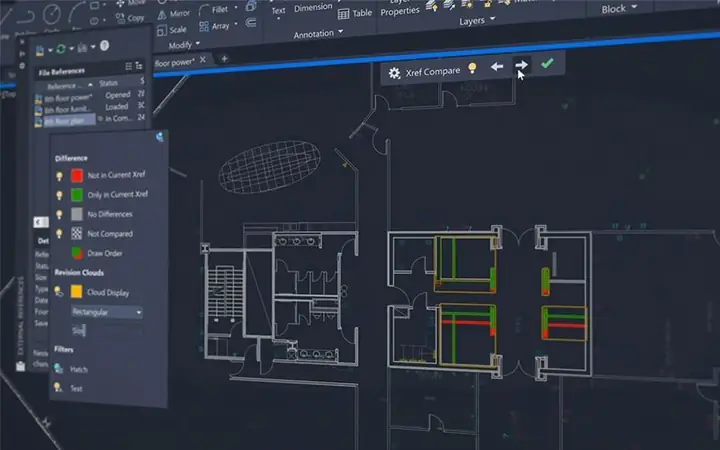Toggle Only in Current Xref visibility bulb

click(59, 196)
